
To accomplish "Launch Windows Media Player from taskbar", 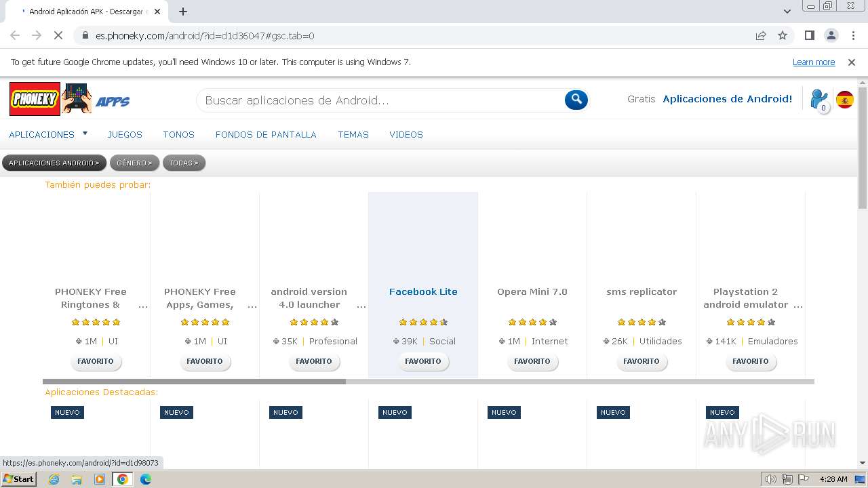I will pyautogui.click(x=100, y=479).
